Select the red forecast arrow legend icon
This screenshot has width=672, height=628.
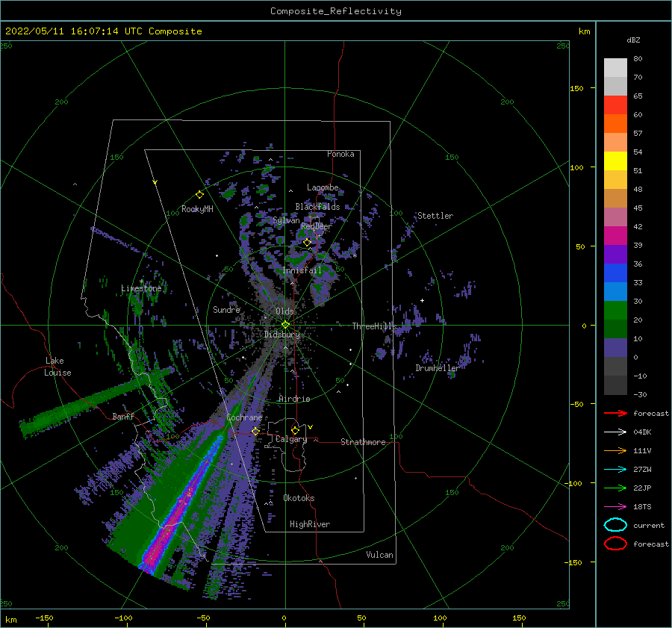pyautogui.click(x=615, y=413)
